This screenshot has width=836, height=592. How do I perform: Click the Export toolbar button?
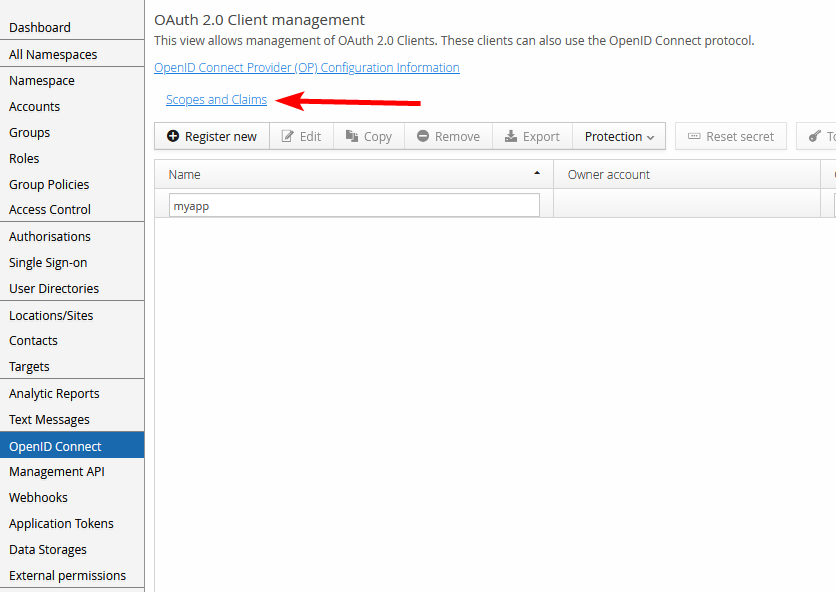[532, 137]
